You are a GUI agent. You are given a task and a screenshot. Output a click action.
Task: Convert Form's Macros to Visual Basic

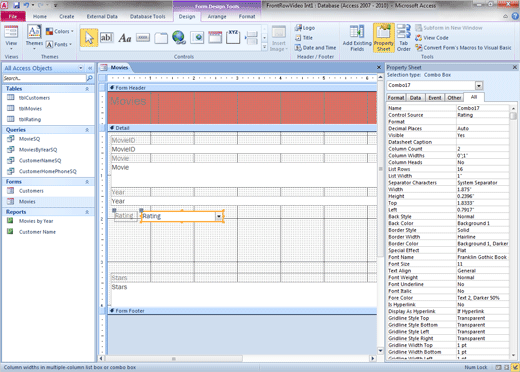[463, 48]
